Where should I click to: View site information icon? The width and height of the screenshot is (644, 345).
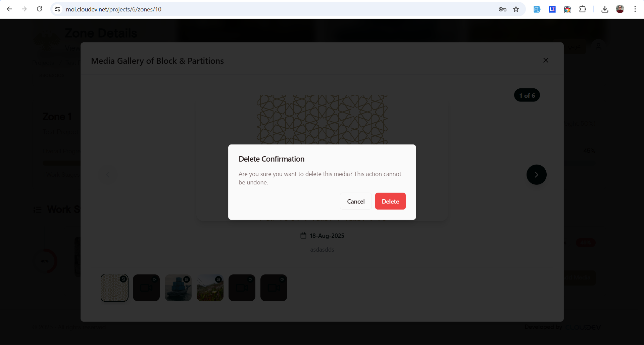click(x=57, y=9)
